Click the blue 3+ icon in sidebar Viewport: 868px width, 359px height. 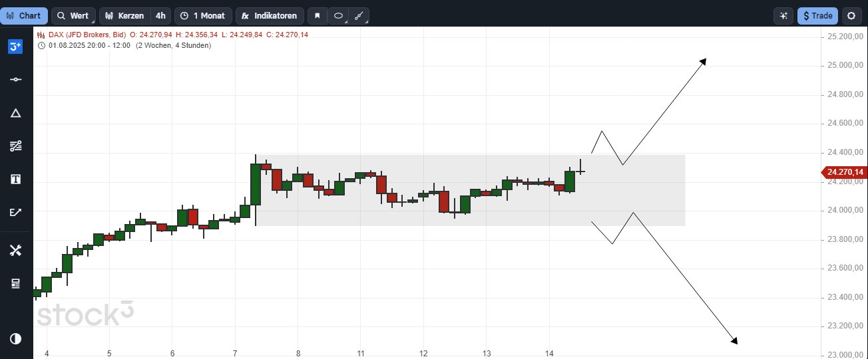[x=15, y=47]
